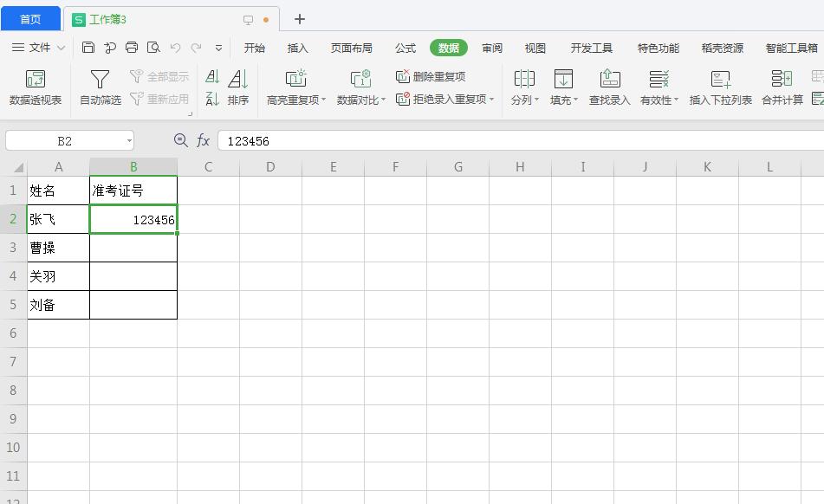Click the Print Preview icon
Image resolution: width=824 pixels, height=504 pixels.
(153, 48)
